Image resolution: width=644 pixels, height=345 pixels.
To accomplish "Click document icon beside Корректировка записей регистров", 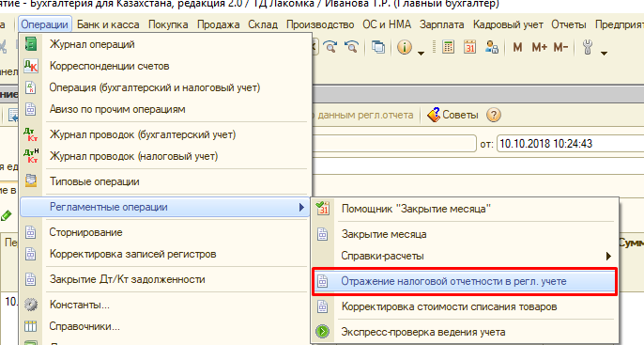I will (x=31, y=254).
